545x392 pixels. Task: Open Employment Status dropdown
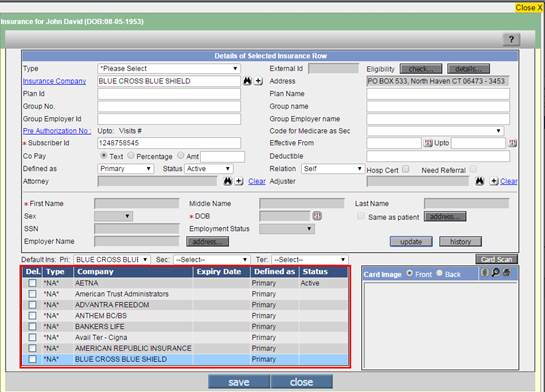click(x=287, y=229)
